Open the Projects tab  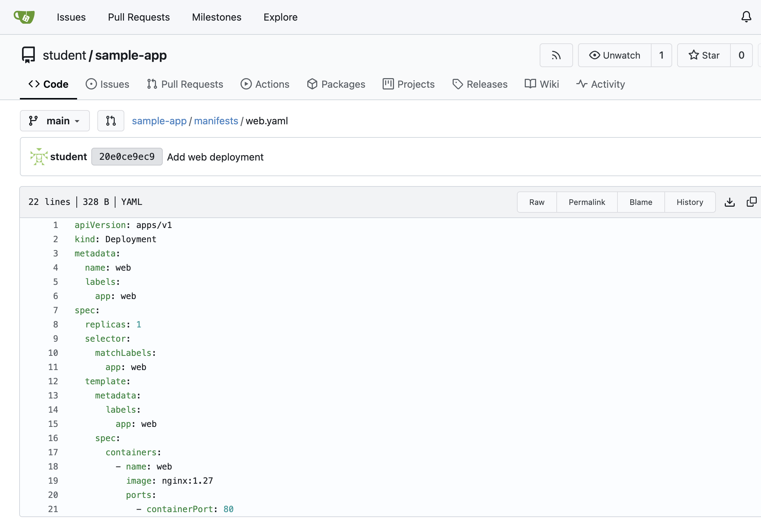pos(409,84)
